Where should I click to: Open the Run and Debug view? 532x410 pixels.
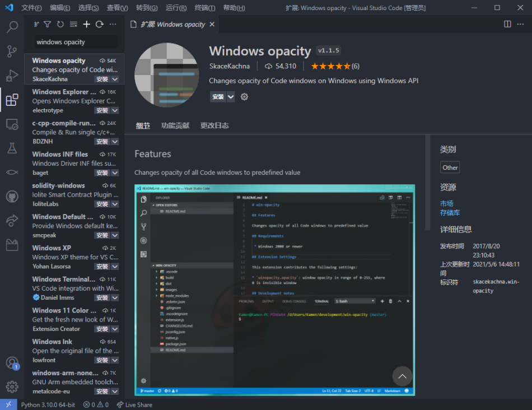pyautogui.click(x=12, y=76)
